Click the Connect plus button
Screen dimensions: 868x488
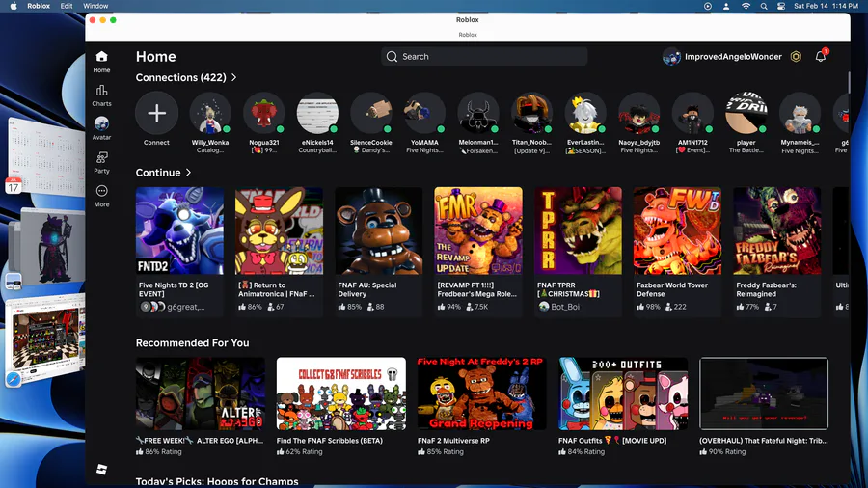click(156, 113)
